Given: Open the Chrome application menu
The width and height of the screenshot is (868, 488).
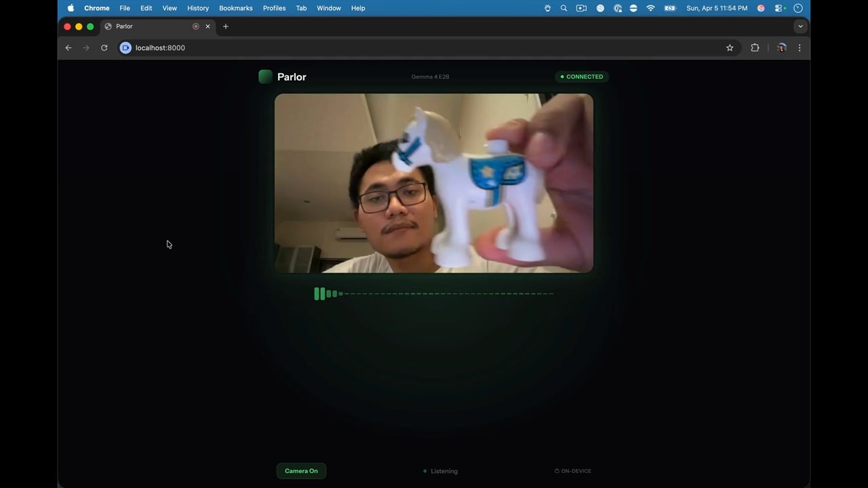Looking at the screenshot, I should (x=97, y=8).
